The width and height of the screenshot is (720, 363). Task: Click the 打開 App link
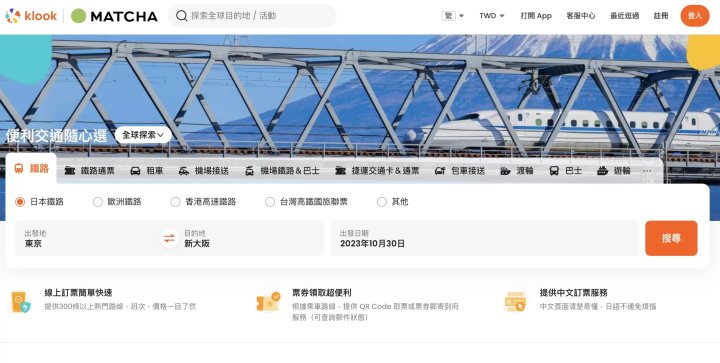click(536, 16)
